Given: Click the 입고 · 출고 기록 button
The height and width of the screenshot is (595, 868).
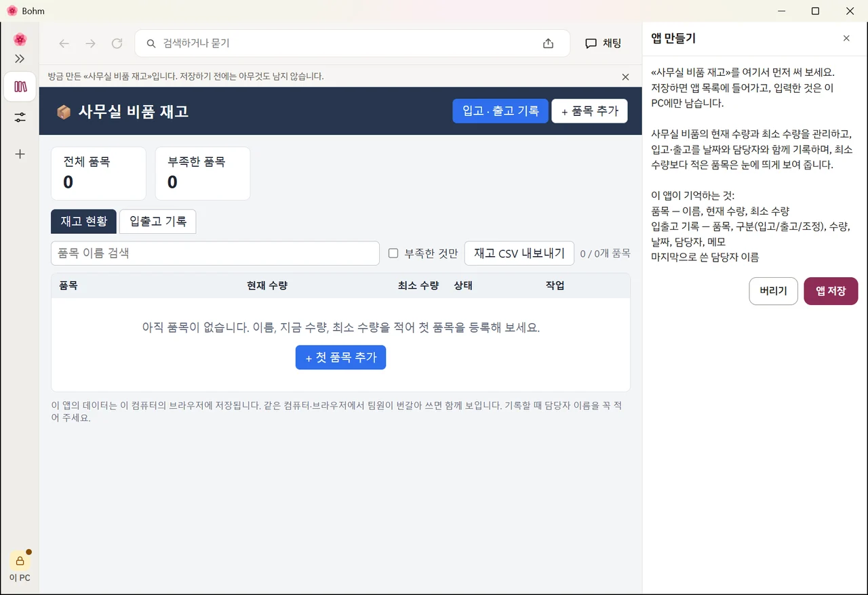Looking at the screenshot, I should 500,111.
